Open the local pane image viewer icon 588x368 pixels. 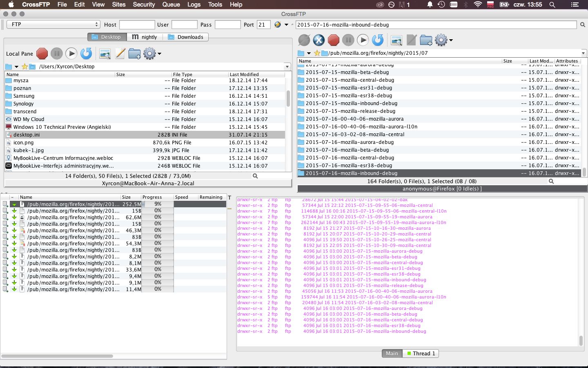click(x=105, y=54)
